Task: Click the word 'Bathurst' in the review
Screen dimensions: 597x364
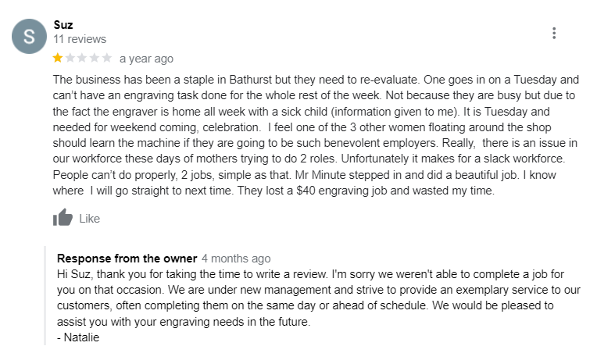Action: pyautogui.click(x=251, y=80)
